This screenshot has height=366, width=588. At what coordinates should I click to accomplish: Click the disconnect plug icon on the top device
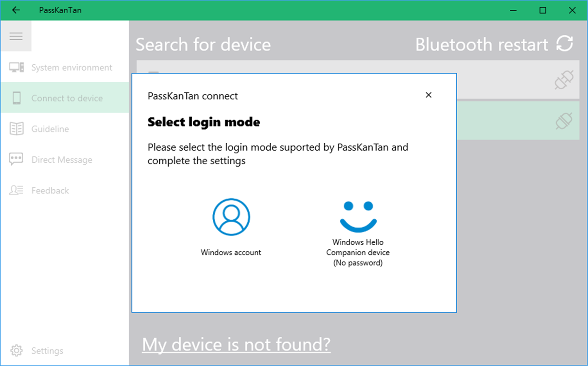click(563, 79)
